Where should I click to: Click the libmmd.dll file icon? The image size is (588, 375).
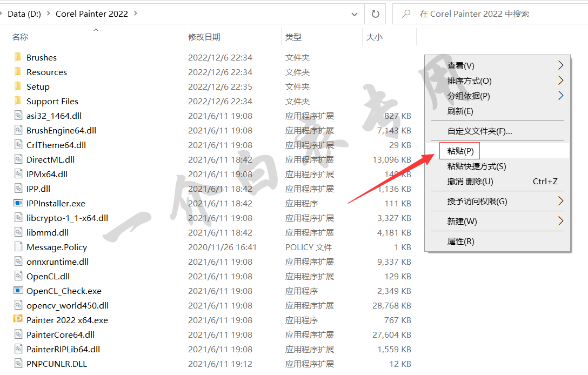[18, 232]
